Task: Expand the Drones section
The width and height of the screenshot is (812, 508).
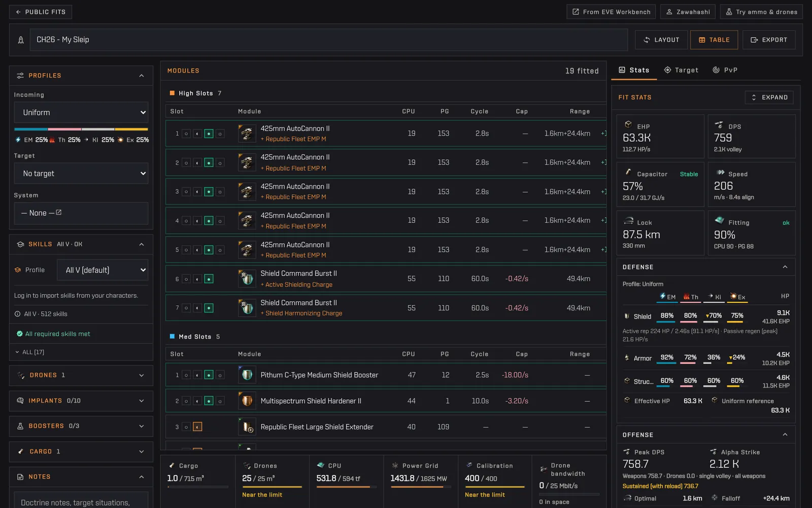Action: (81, 375)
